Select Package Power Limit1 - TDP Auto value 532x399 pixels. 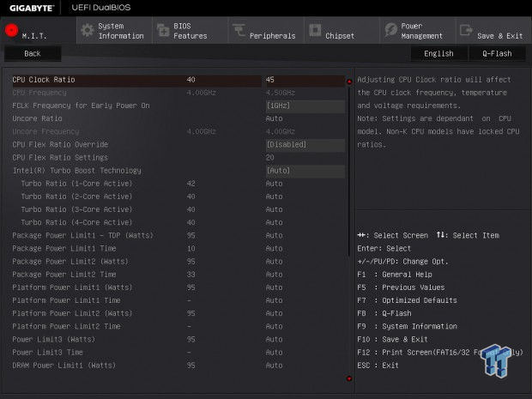point(274,235)
